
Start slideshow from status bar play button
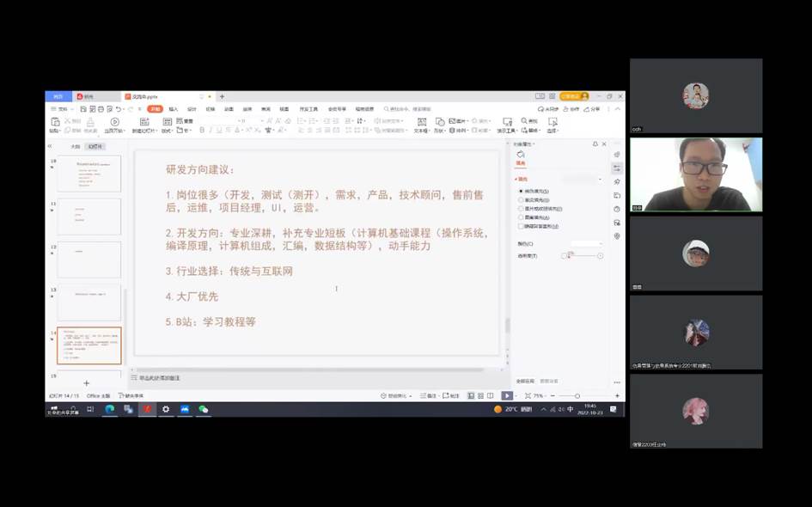click(507, 395)
